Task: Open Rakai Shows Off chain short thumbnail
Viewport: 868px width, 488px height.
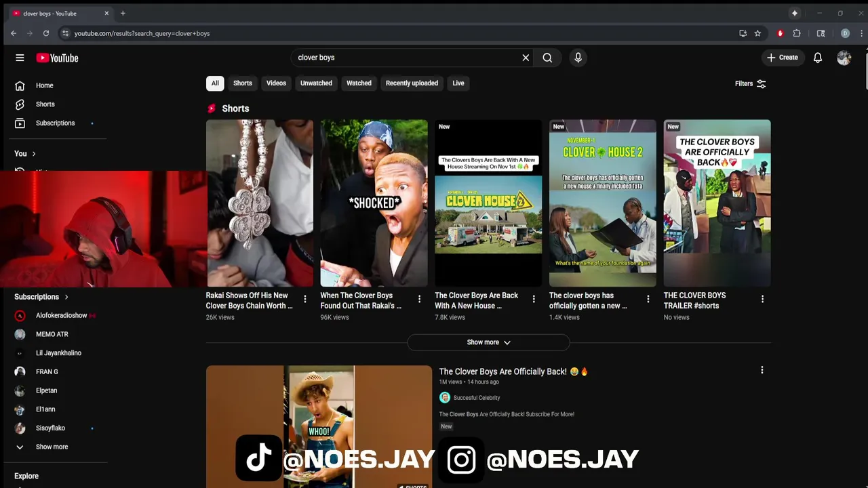Action: pos(260,203)
